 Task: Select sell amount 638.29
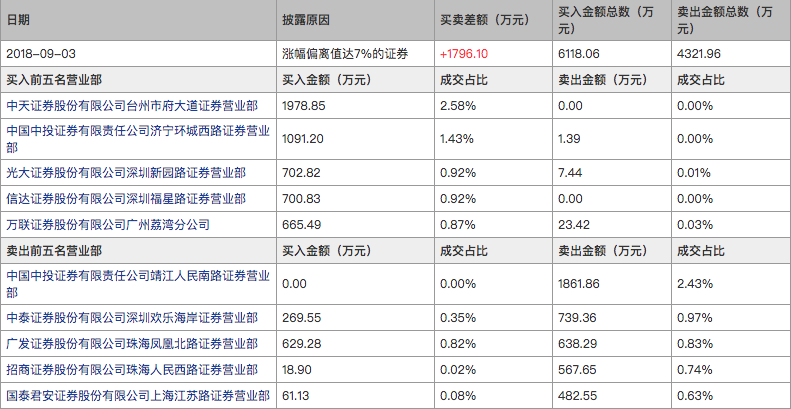(x=577, y=344)
